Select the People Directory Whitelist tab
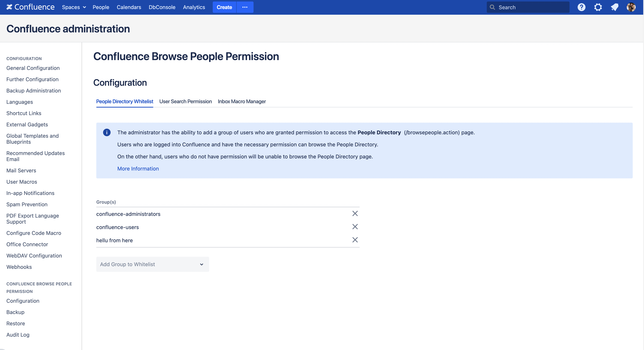The image size is (644, 350). pos(125,101)
